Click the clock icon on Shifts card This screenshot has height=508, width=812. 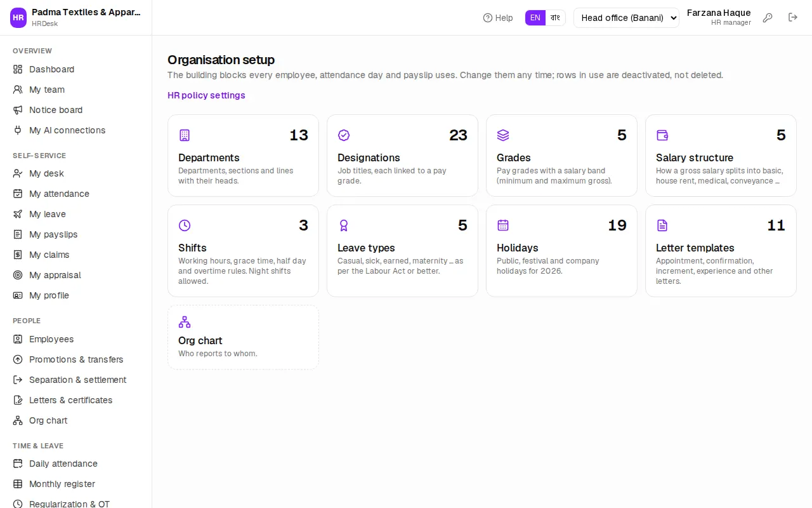pos(185,225)
